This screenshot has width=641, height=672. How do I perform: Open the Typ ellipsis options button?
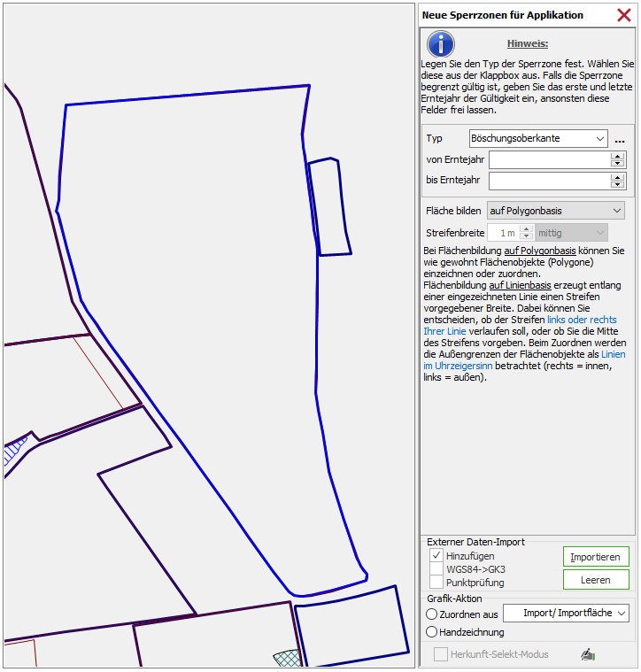tap(620, 140)
